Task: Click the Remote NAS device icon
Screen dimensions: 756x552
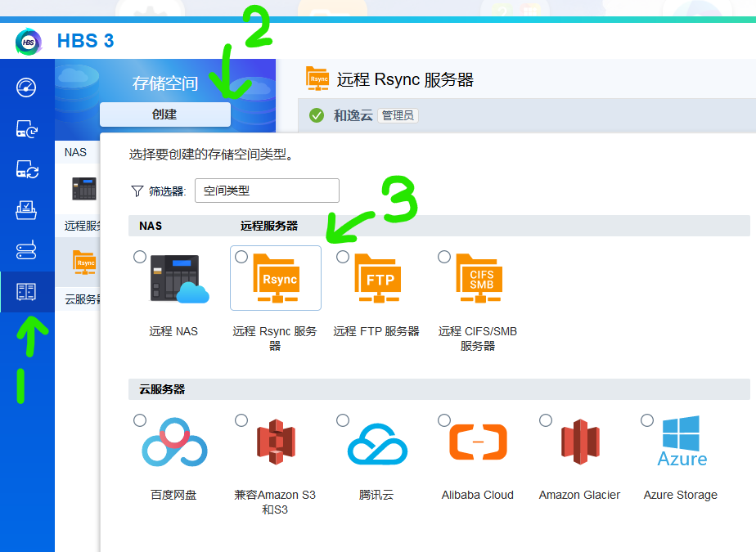Action: pyautogui.click(x=179, y=279)
